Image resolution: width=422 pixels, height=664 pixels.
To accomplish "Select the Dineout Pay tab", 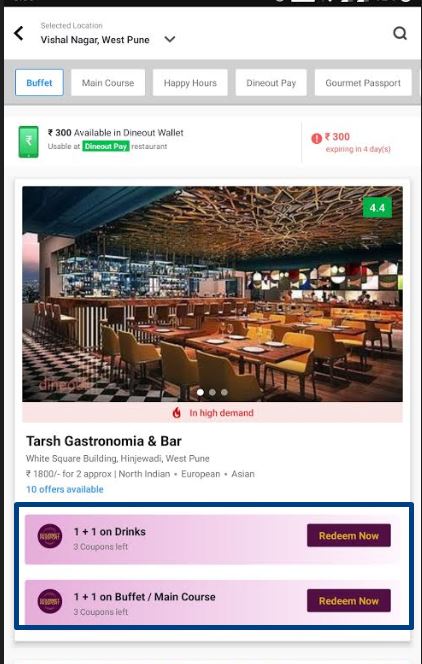I will pyautogui.click(x=271, y=83).
